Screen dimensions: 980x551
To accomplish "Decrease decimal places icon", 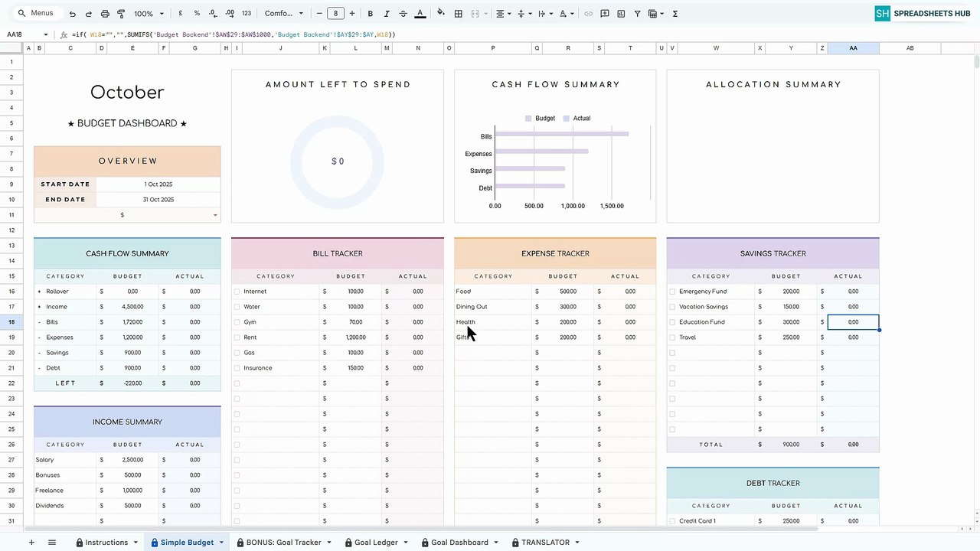I will click(212, 14).
